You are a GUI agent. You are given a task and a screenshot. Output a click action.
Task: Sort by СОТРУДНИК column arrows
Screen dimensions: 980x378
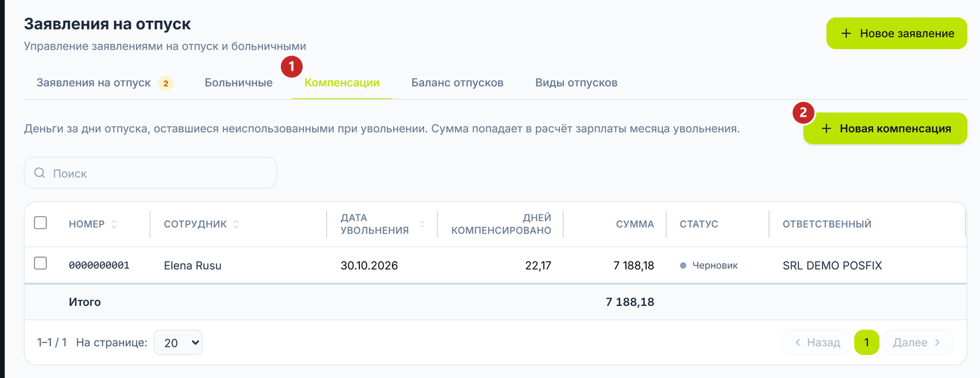click(x=236, y=224)
